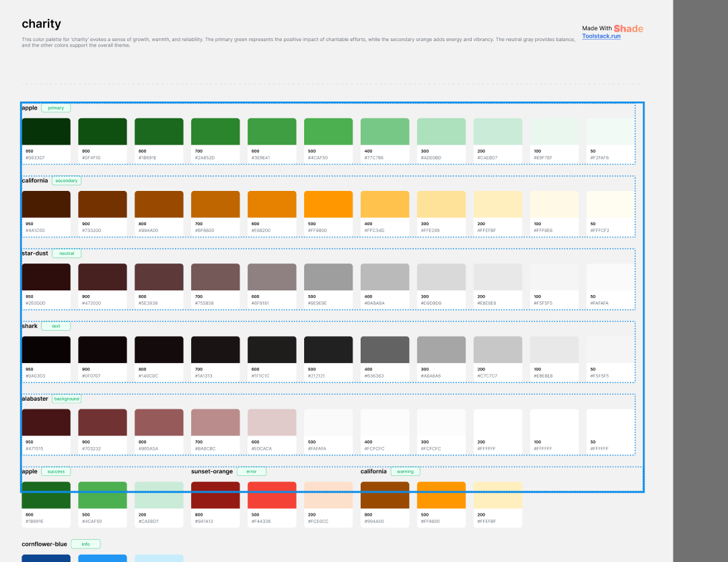Screen dimensions: 728x562
Task: Choose the star-dust 800 swatch
Action: pos(159,277)
